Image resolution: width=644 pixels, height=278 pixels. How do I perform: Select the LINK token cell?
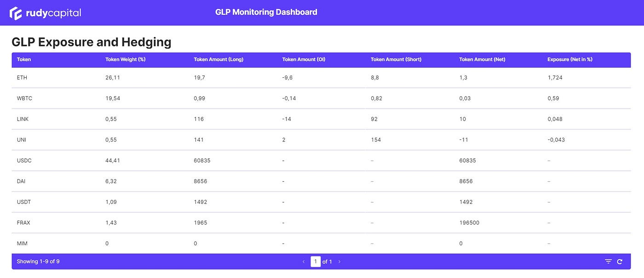tap(23, 119)
